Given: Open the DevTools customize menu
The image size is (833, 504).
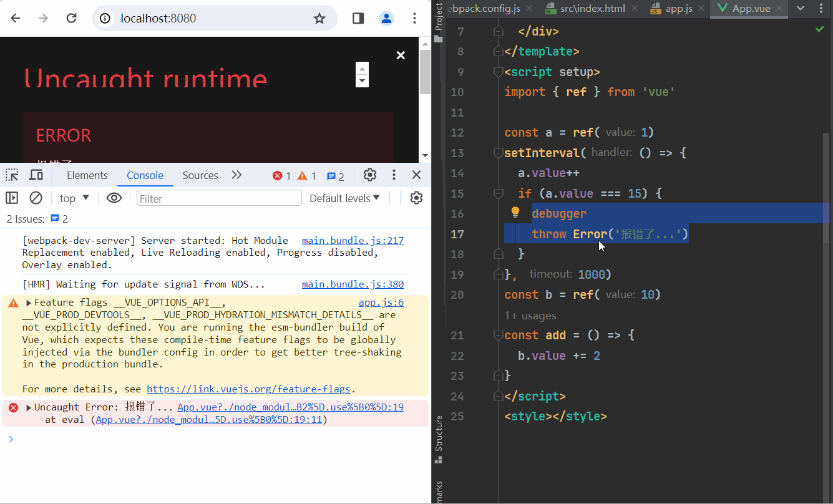Looking at the screenshot, I should [x=394, y=175].
